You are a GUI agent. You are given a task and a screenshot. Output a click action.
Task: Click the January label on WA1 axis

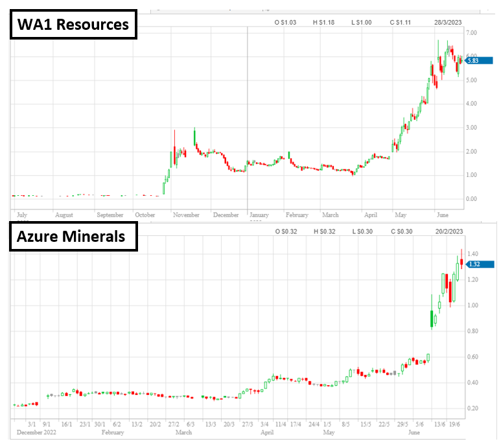(259, 215)
